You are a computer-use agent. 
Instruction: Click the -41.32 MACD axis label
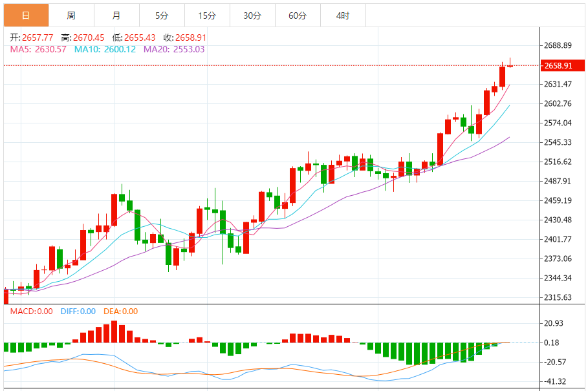coord(555,382)
